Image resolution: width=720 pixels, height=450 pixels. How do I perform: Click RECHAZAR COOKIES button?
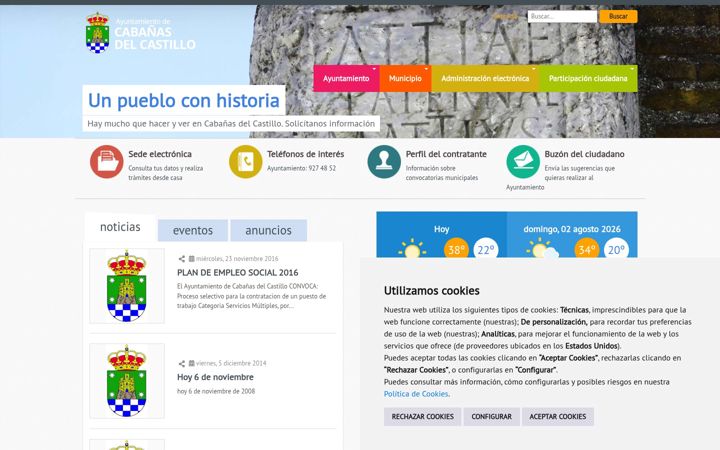tap(422, 416)
